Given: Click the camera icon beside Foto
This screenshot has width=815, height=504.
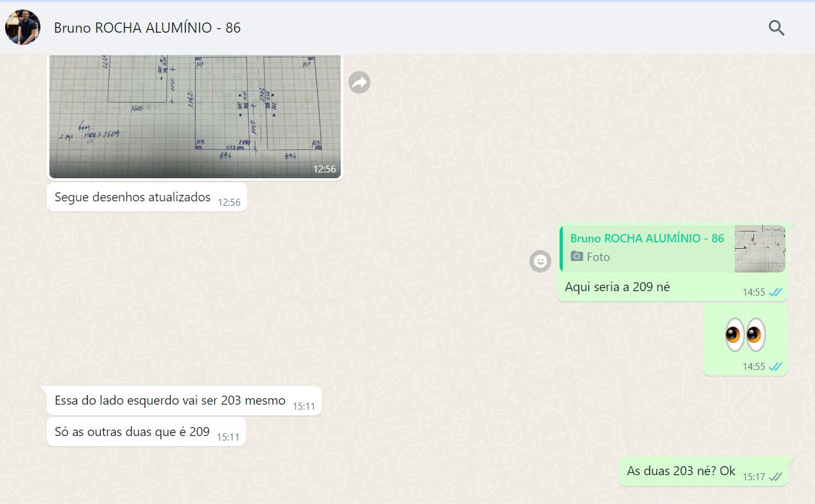Looking at the screenshot, I should coord(577,256).
